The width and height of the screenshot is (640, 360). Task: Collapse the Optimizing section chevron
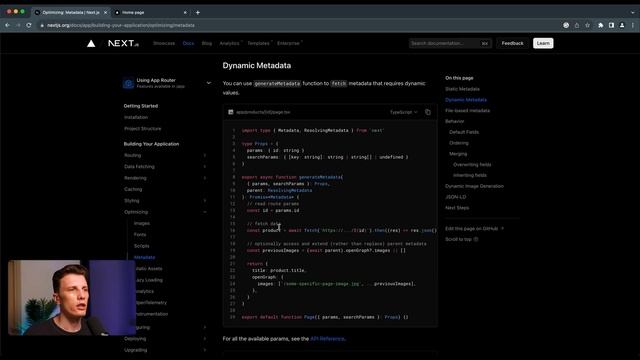pos(205,212)
